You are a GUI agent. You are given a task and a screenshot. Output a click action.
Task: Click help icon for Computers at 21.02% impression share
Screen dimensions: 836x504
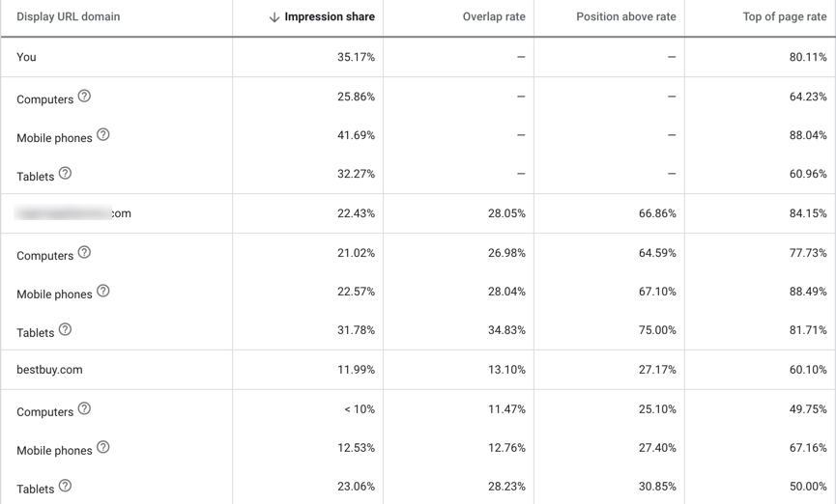(x=84, y=253)
